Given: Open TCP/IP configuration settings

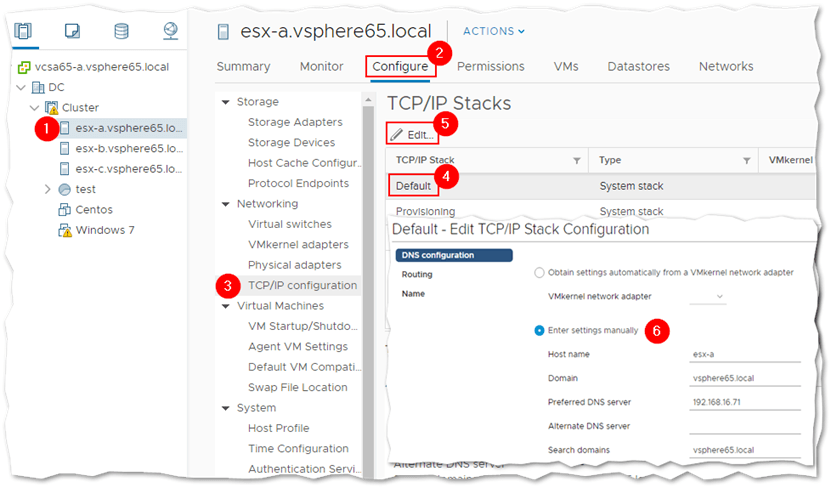Looking at the screenshot, I should tap(303, 286).
